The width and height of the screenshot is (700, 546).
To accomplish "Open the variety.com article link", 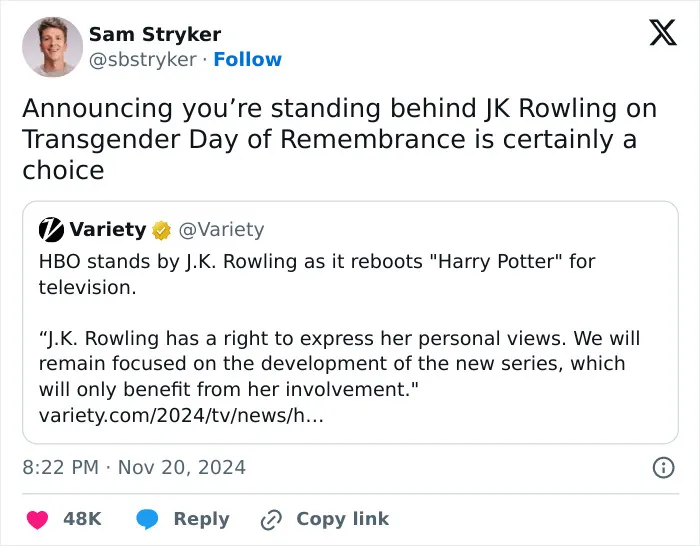I will coord(181,415).
